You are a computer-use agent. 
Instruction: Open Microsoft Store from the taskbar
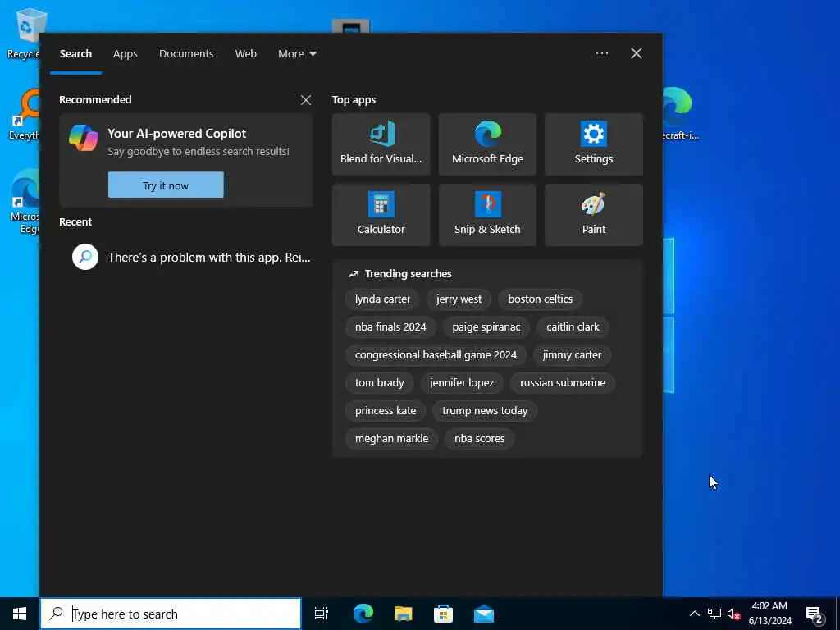coord(443,614)
